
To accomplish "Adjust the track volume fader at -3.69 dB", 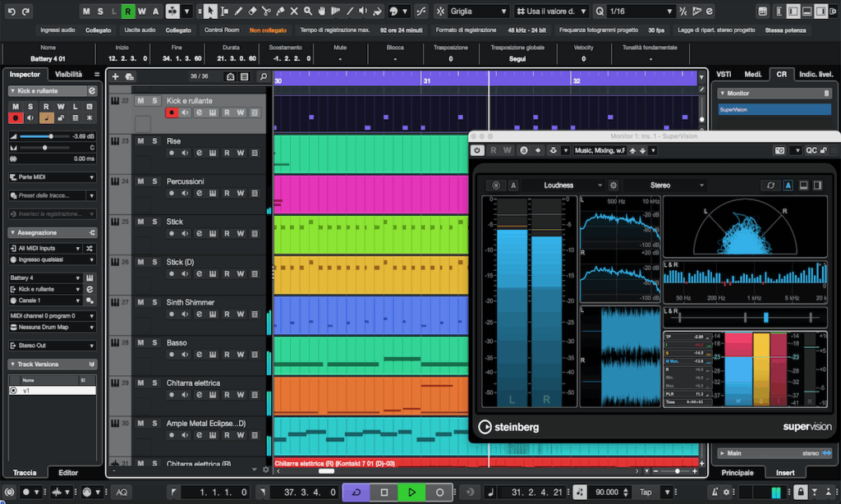I will point(51,136).
